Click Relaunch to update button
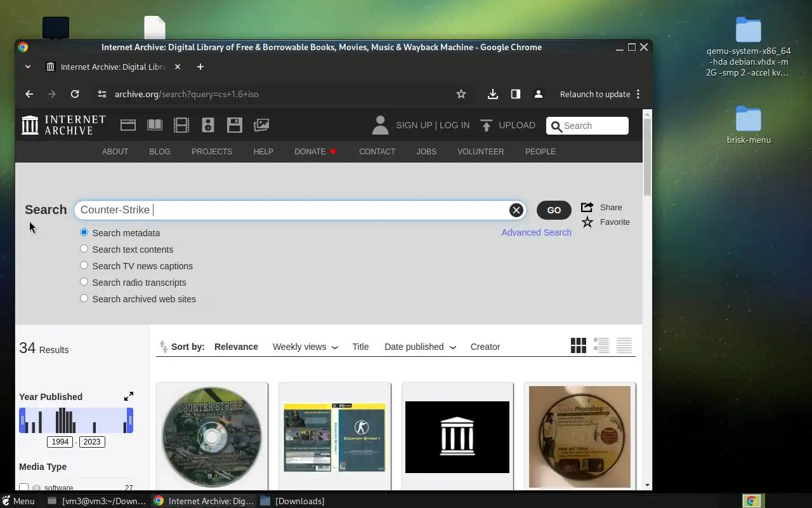 click(595, 94)
